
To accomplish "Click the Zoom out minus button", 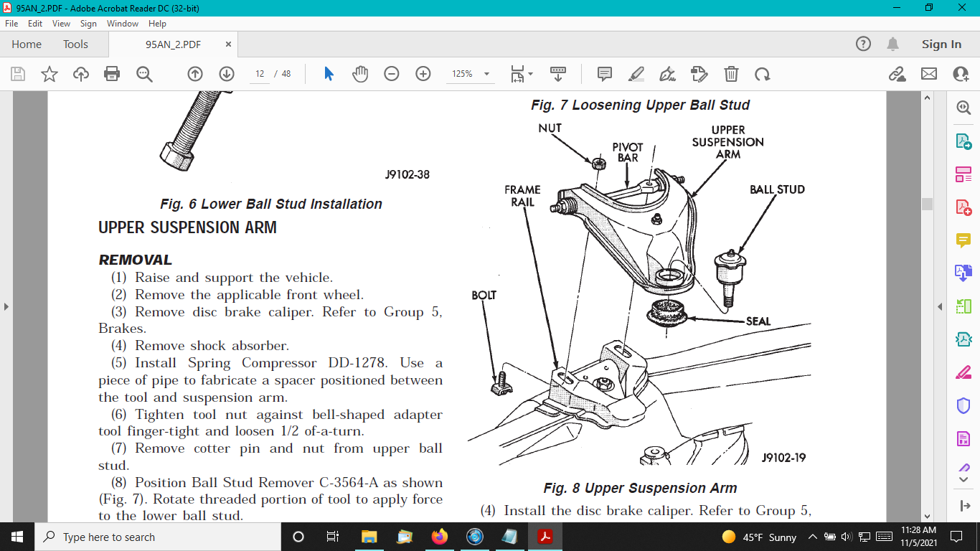I will (392, 74).
